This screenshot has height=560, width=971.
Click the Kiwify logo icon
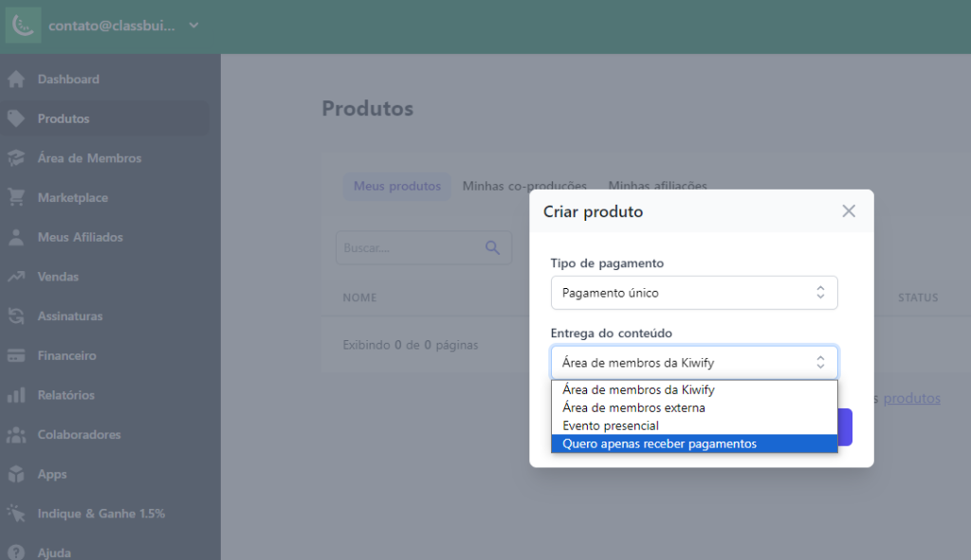pos(24,26)
